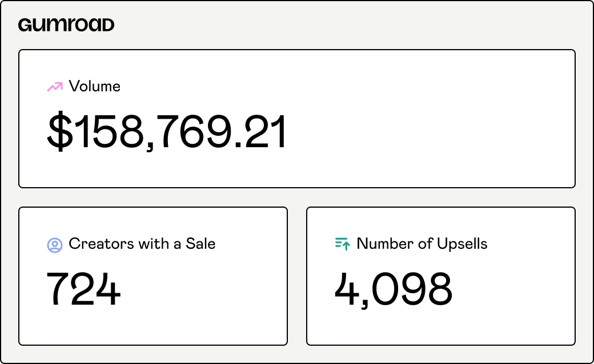Select the 4,098 upsells count
Viewport: 594px width, 364px height.
click(393, 289)
